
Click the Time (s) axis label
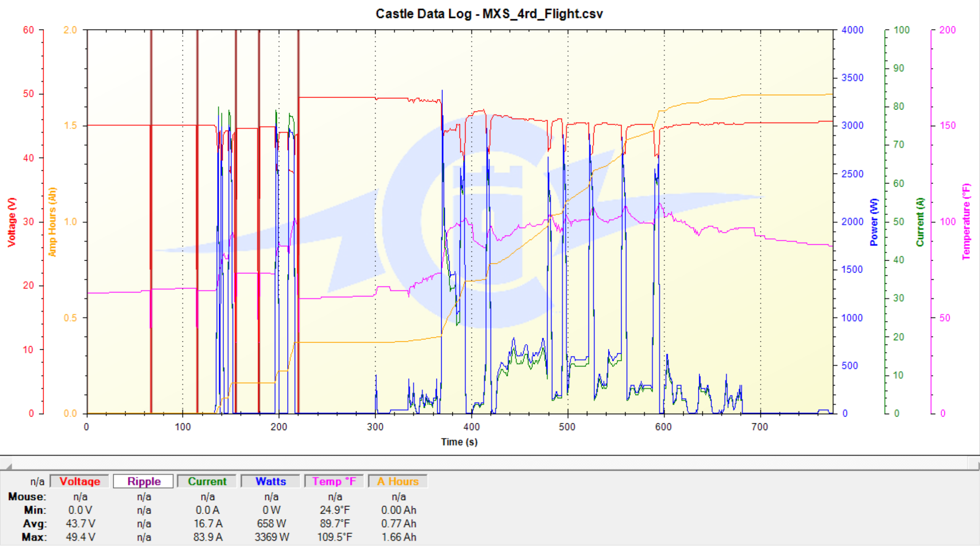459,442
